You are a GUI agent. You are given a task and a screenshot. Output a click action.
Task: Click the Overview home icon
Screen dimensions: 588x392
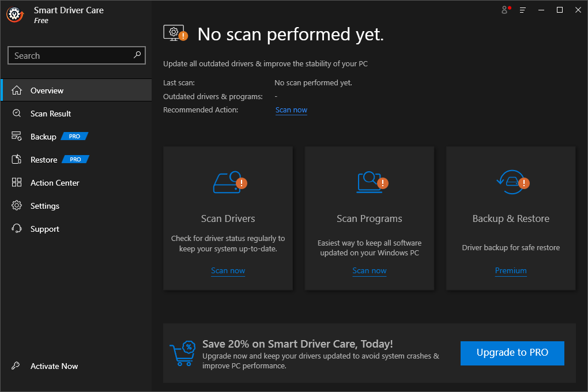[17, 91]
